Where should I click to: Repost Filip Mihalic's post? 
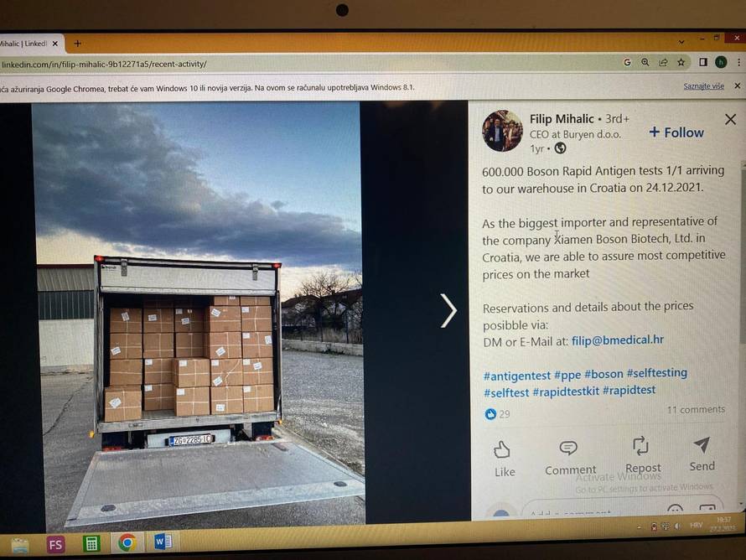click(x=643, y=455)
